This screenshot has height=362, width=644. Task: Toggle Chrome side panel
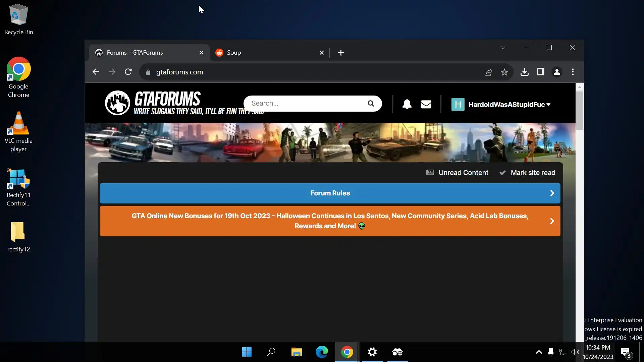point(540,72)
